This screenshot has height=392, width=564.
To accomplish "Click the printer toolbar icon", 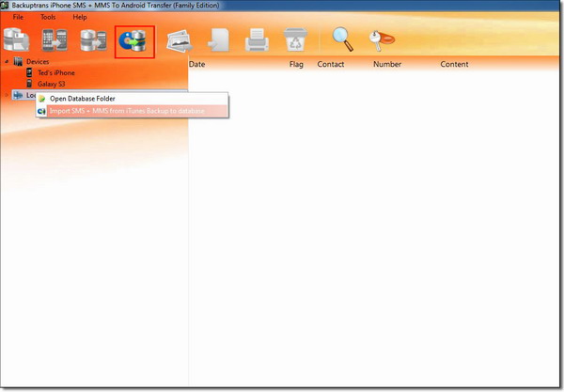I will click(257, 39).
